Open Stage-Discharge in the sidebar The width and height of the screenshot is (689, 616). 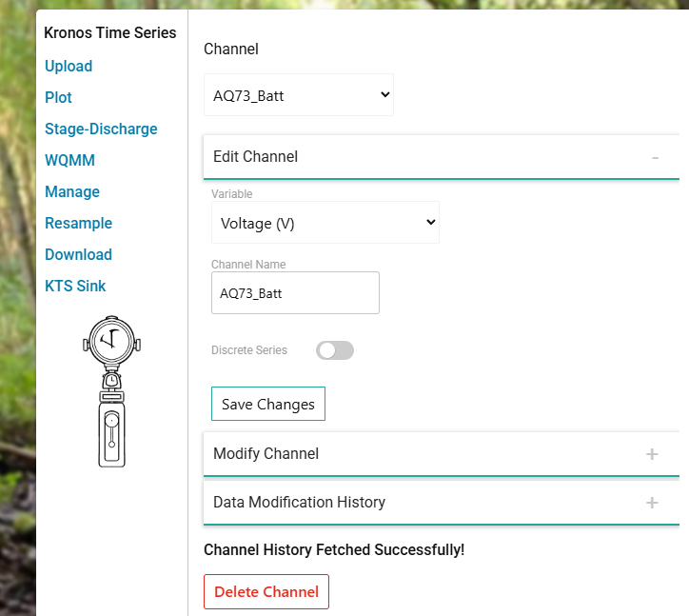[x=101, y=129]
